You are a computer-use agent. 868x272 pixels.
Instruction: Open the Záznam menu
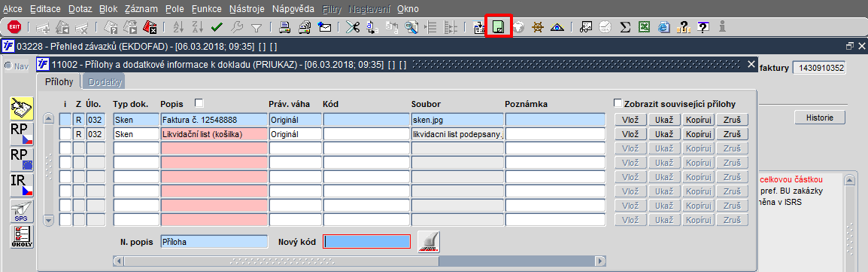(x=141, y=9)
